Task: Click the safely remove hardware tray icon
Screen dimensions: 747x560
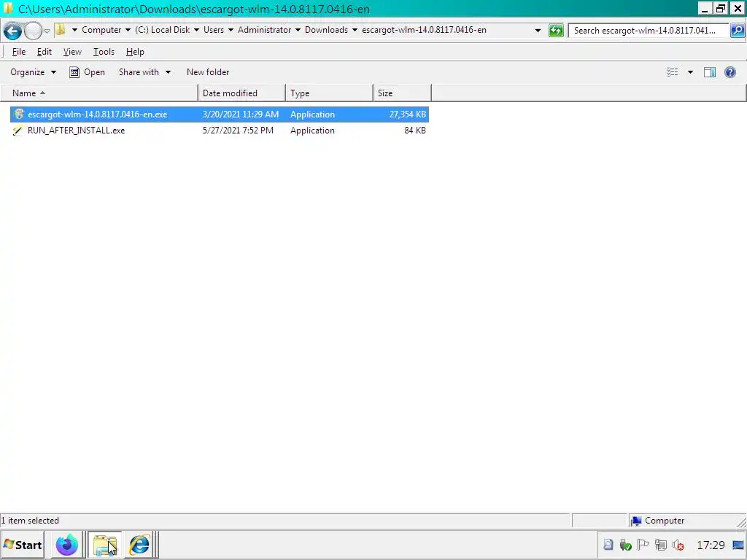Action: point(625,545)
